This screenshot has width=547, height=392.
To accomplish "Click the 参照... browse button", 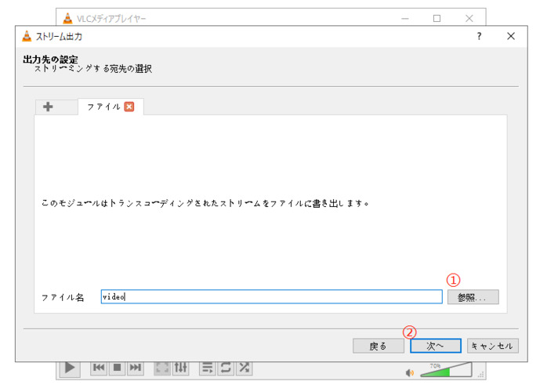I will pyautogui.click(x=473, y=297).
